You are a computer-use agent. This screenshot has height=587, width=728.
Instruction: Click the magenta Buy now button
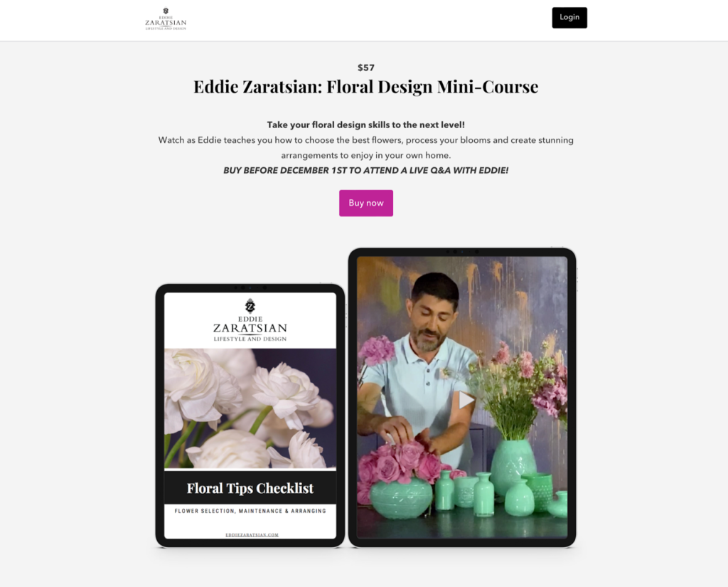(366, 203)
